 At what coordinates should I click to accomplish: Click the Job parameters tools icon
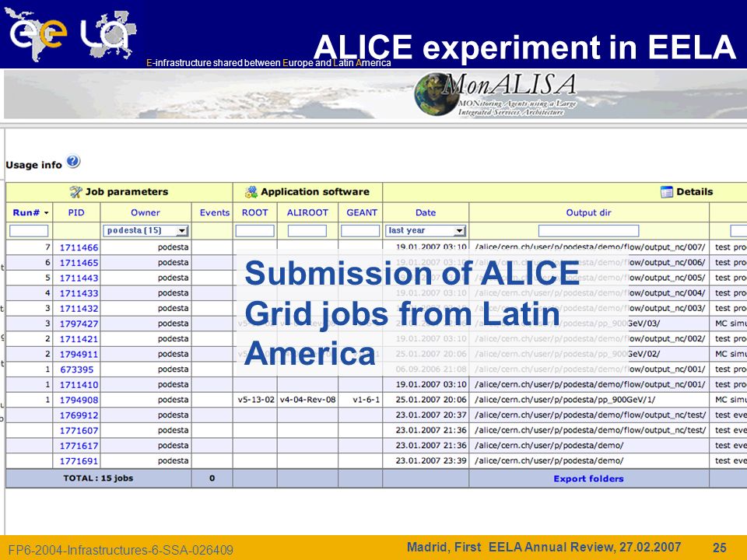(x=75, y=192)
